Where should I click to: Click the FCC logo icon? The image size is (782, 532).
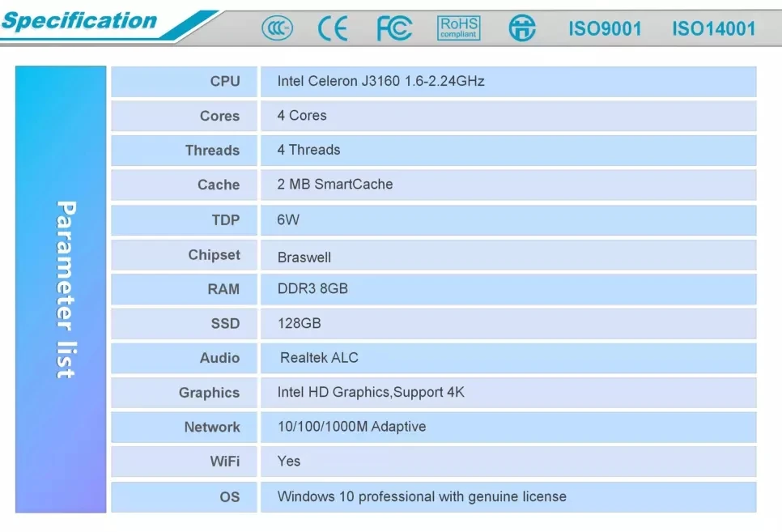[x=394, y=28]
